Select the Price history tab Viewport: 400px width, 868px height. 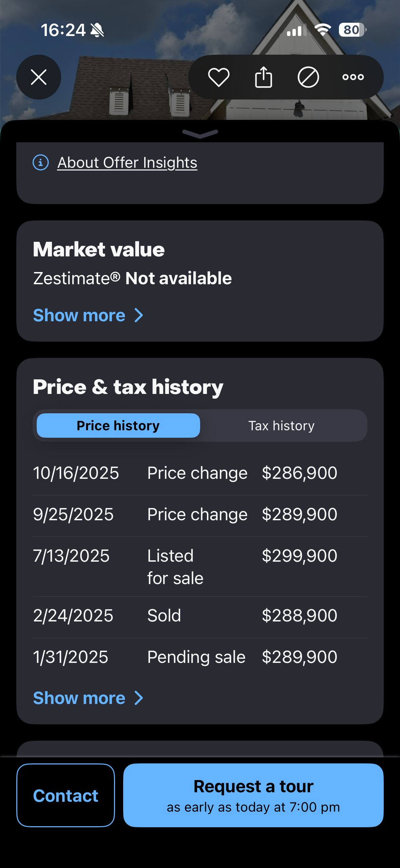[x=118, y=426]
